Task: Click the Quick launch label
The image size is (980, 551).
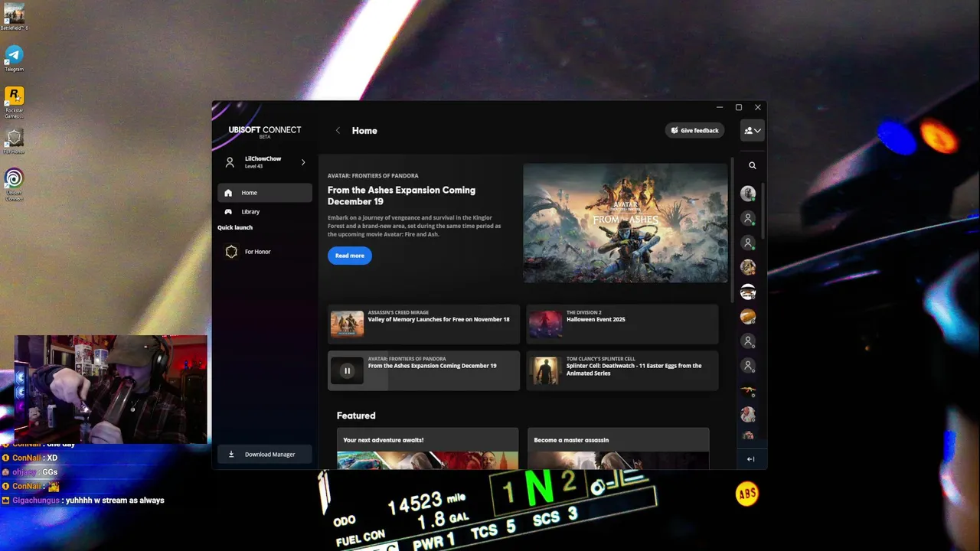Action: [235, 227]
